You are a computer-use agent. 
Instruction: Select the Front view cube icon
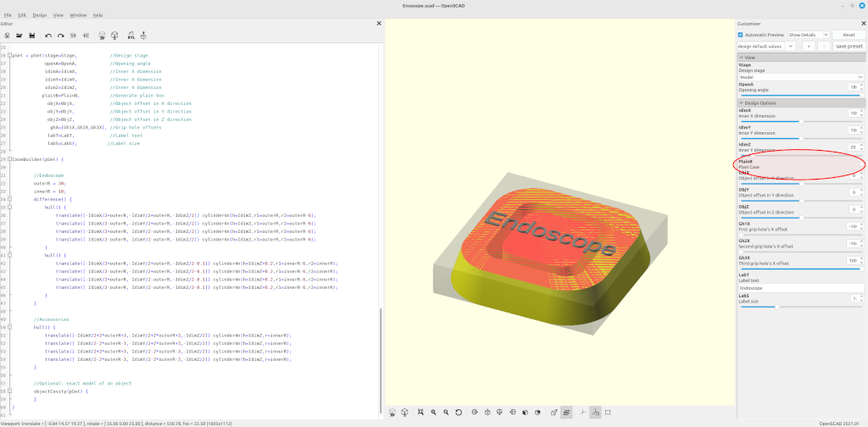point(525,412)
